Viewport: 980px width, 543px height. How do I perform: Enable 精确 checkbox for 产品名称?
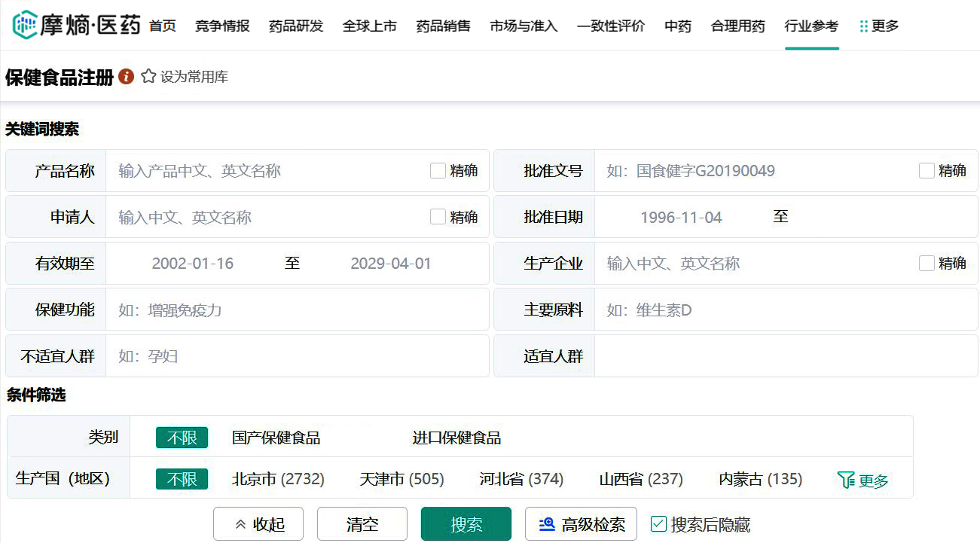coord(438,171)
